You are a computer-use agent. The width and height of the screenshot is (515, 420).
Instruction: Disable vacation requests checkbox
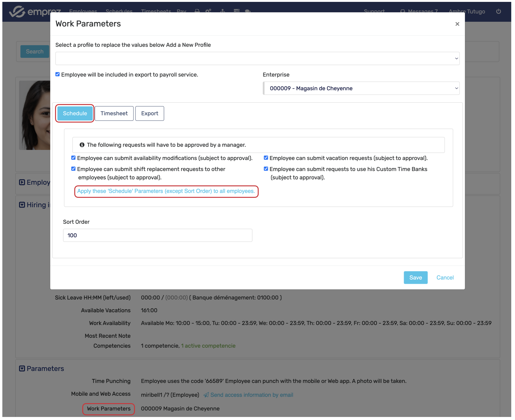[x=266, y=158]
